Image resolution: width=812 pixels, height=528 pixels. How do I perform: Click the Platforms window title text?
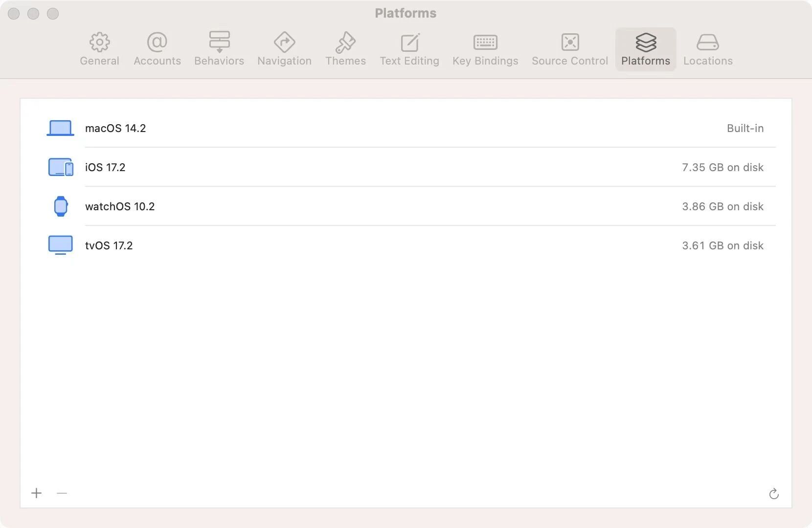coord(406,13)
